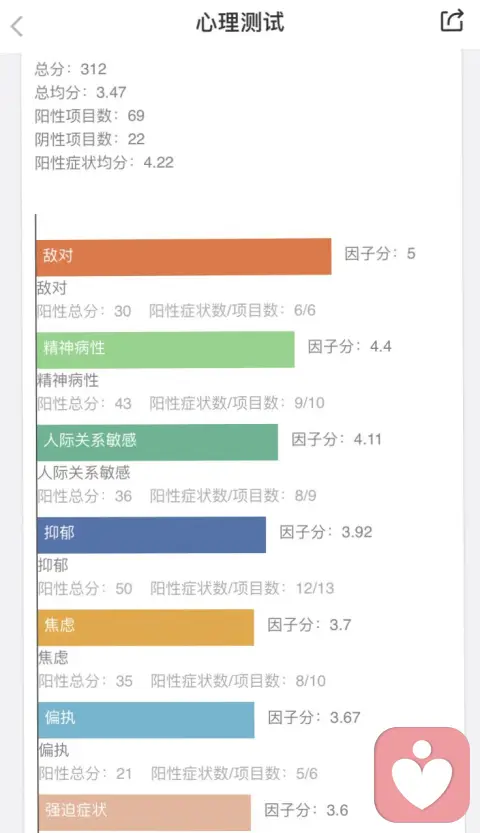The width and height of the screenshot is (480, 833).
Task: Tap 阳性症状均分: 4.22 text
Action: click(x=104, y=163)
